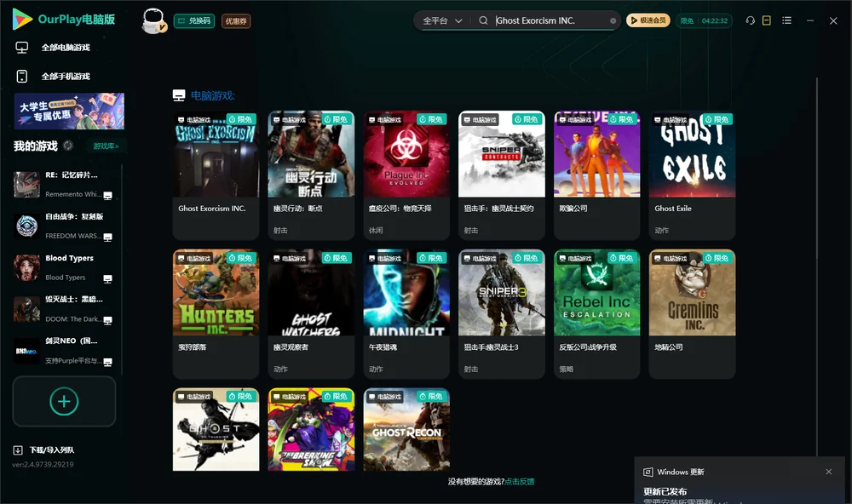Click the 限免 04:22:32 timer badge
This screenshot has height=504, width=852.
click(704, 20)
